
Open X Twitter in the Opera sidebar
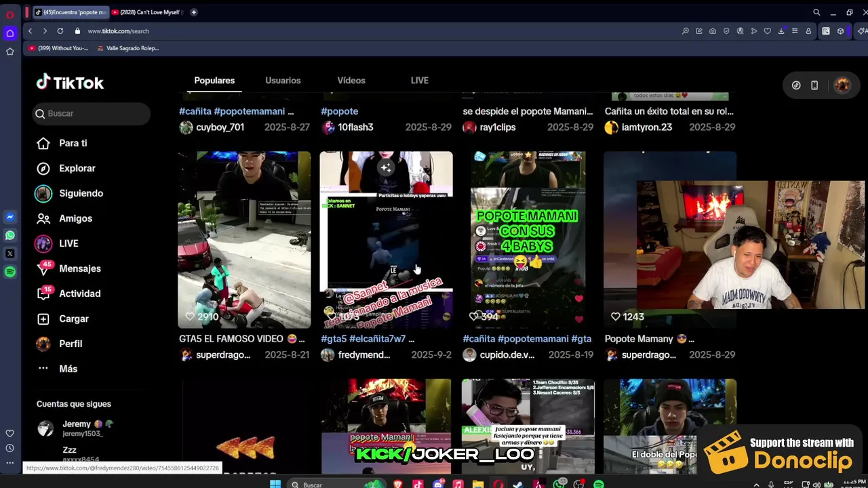(9, 253)
